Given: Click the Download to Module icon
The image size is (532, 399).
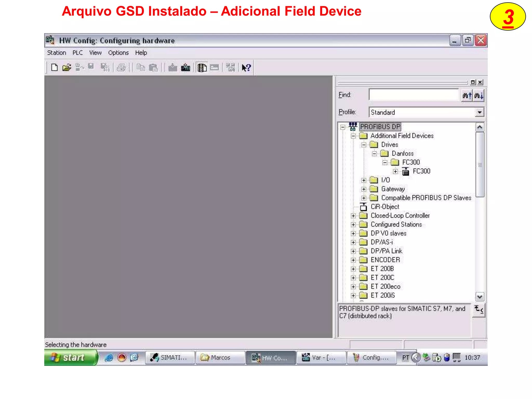Looking at the screenshot, I should 173,68.
